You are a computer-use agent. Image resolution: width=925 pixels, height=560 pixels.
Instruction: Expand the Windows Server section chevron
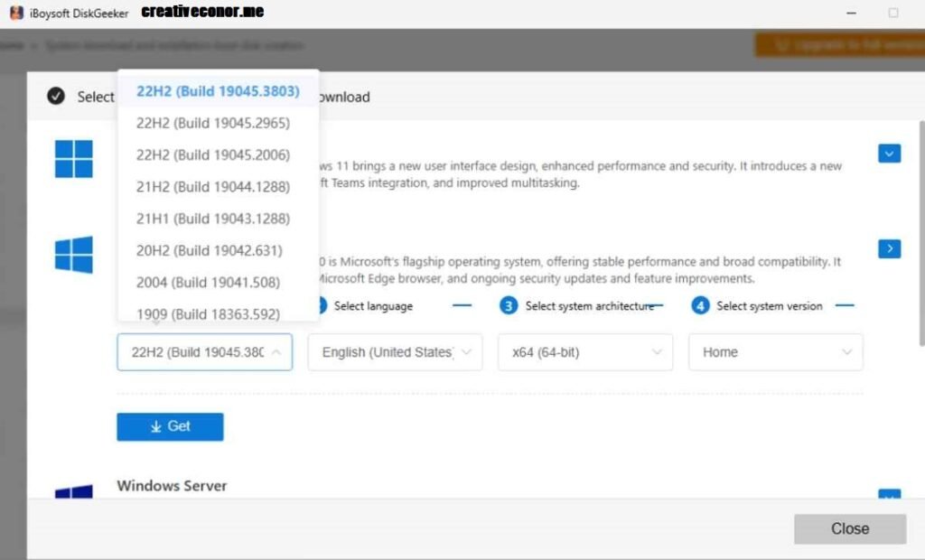click(x=889, y=494)
